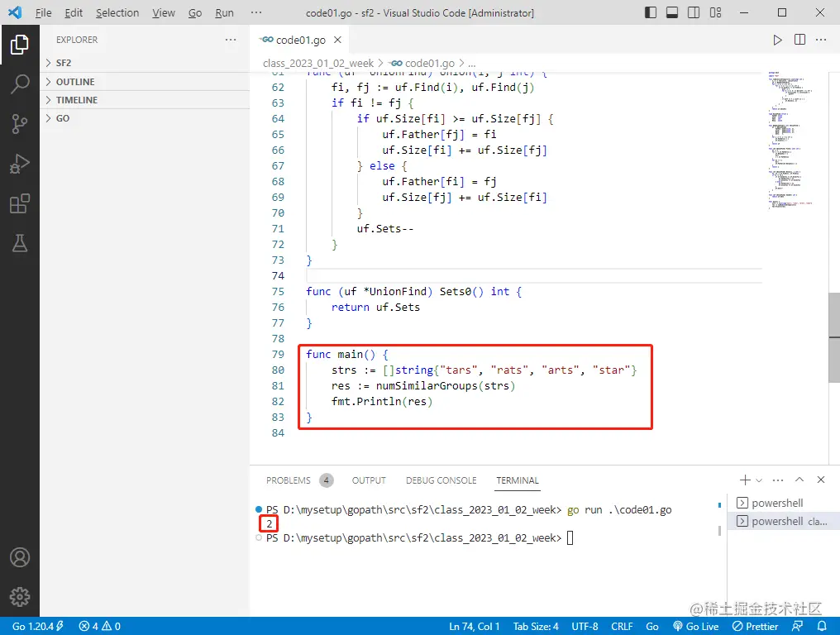This screenshot has height=635, width=840.
Task: Open the Go menu
Action: coord(195,12)
